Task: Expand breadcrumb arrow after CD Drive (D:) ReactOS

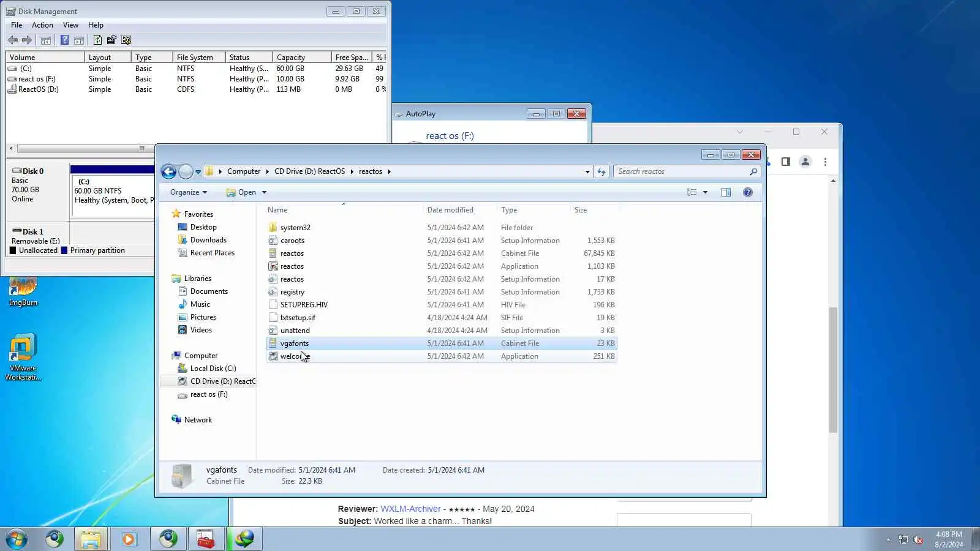Action: pyautogui.click(x=352, y=172)
